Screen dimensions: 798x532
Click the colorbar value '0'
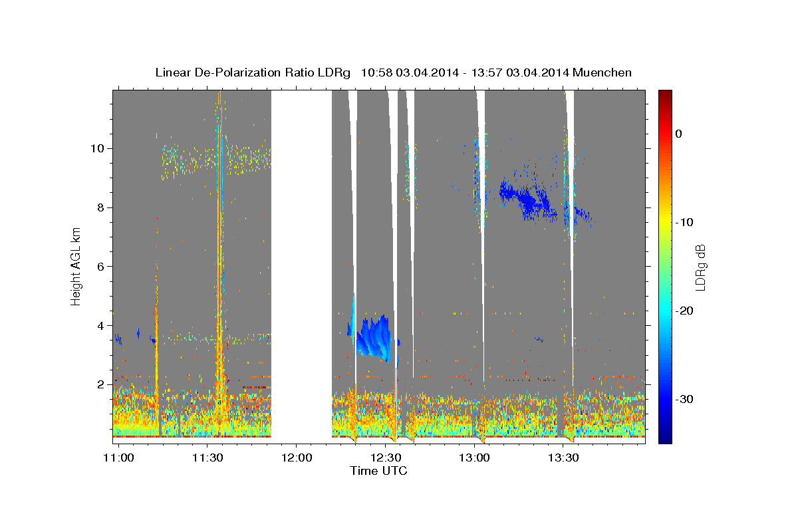(x=678, y=134)
